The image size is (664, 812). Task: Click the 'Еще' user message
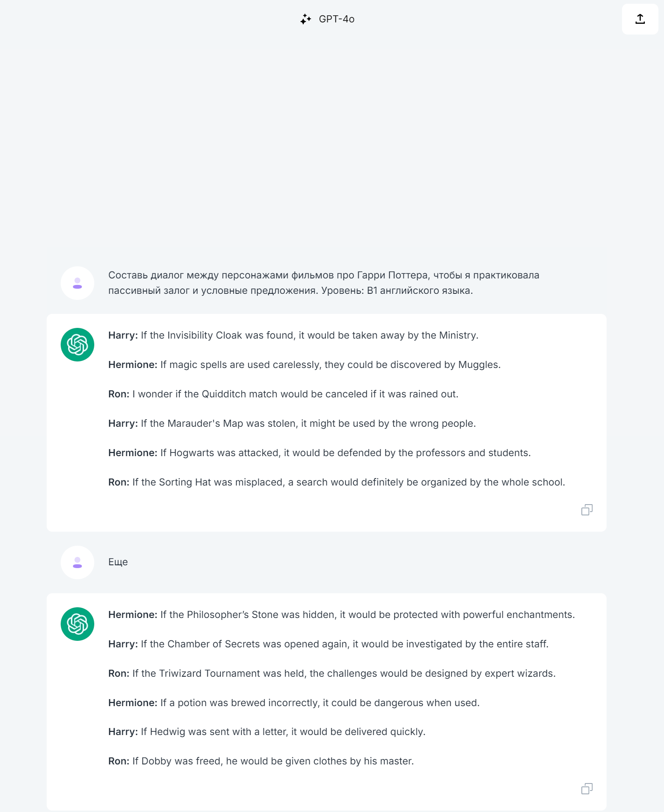click(118, 562)
